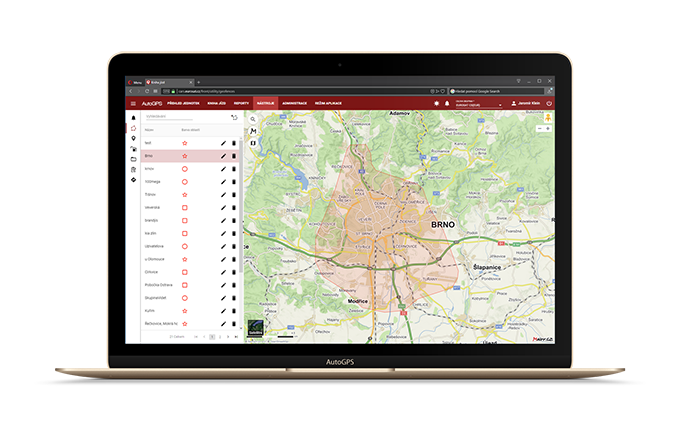Open notifications bell in left sidebar
The width and height of the screenshot is (680, 438).
point(134,118)
